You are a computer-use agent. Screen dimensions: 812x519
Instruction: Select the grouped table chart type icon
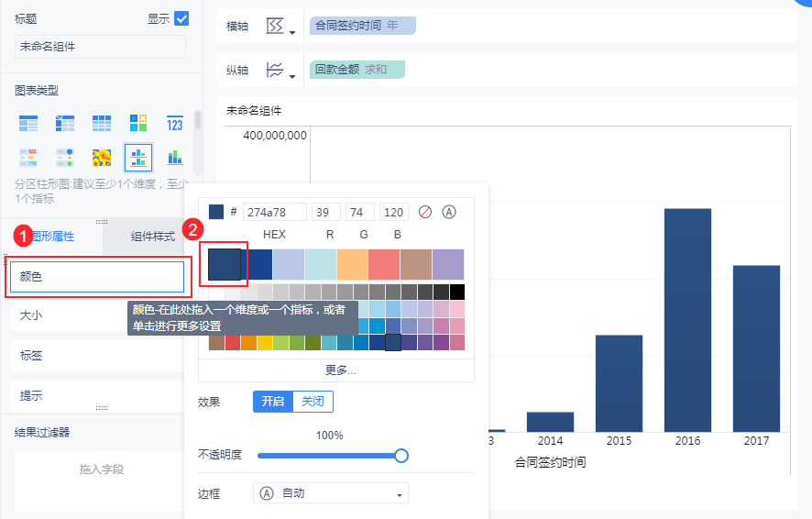(x=28, y=123)
